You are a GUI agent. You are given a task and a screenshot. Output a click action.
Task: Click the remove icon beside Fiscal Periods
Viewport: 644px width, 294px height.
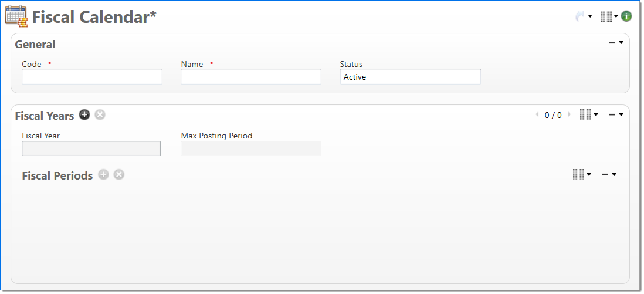119,175
